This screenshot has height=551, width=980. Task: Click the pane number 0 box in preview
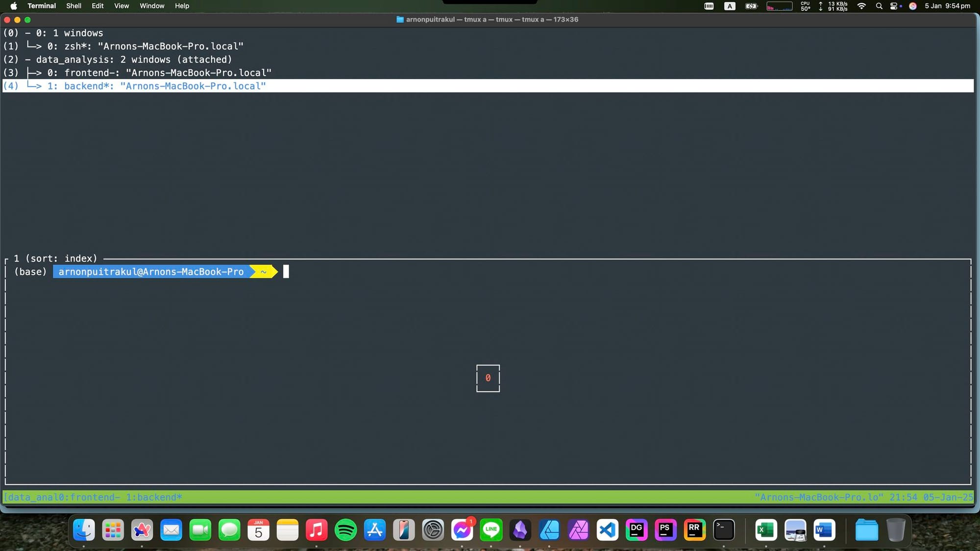click(488, 378)
